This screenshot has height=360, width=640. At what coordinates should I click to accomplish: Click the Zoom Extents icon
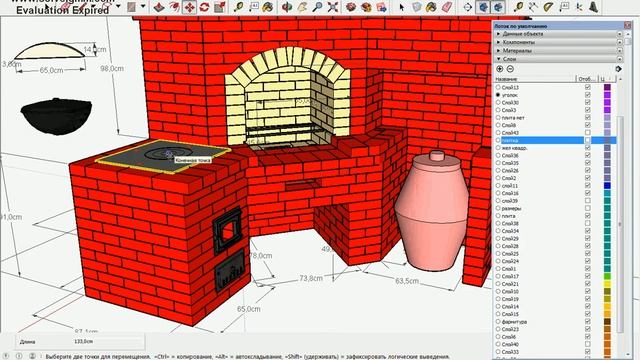(333, 7)
